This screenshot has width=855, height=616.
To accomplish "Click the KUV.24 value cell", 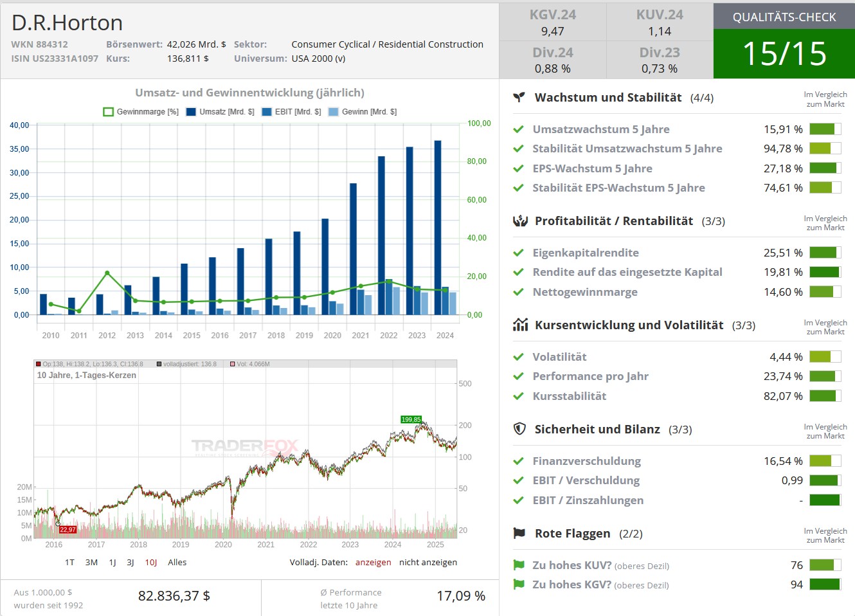I will point(660,23).
